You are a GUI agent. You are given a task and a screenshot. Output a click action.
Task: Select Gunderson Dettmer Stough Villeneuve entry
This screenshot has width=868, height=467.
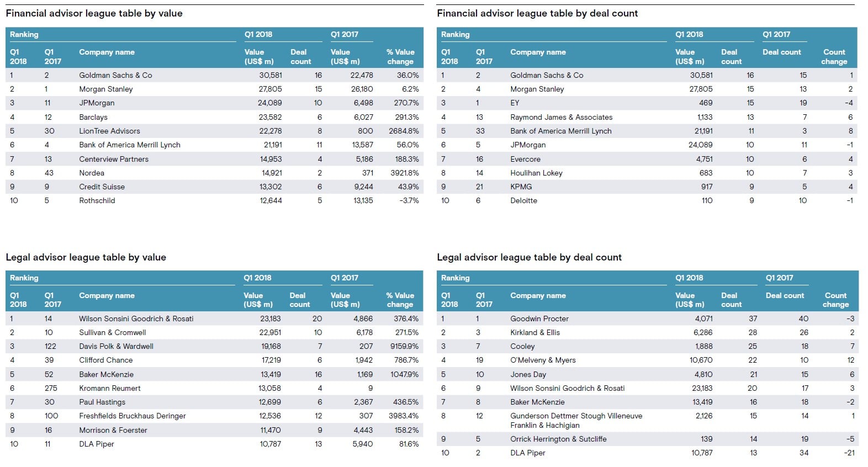[576, 416]
